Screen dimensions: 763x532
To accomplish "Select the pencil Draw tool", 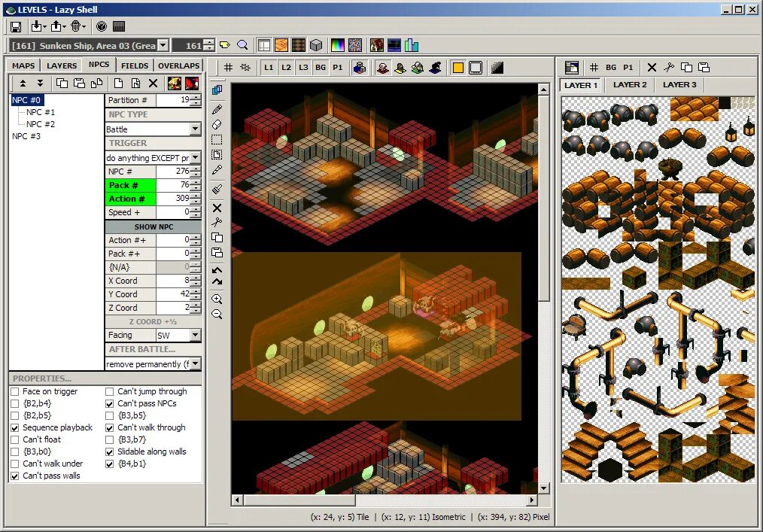I will (217, 110).
